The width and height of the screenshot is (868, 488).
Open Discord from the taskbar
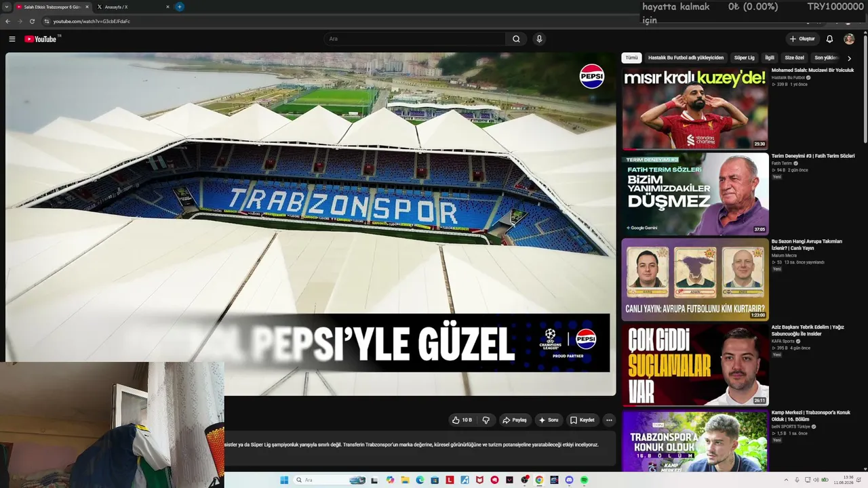pos(569,480)
